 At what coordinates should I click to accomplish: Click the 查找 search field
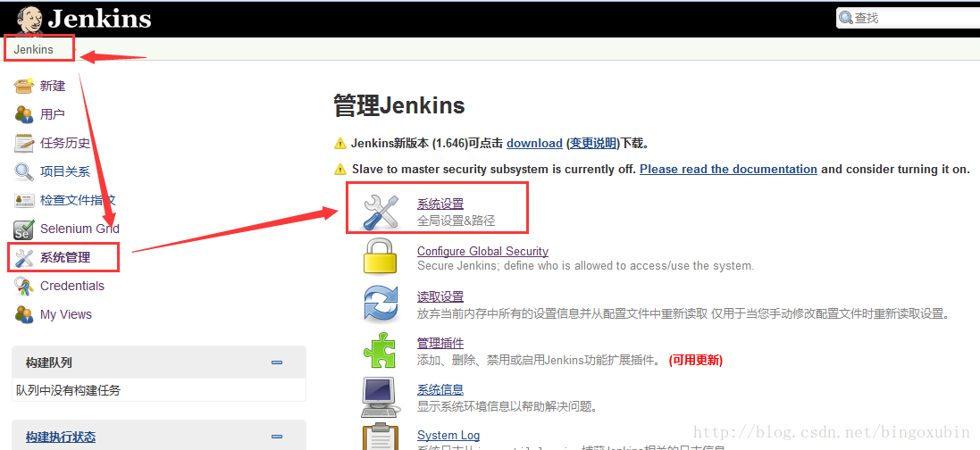click(x=909, y=18)
